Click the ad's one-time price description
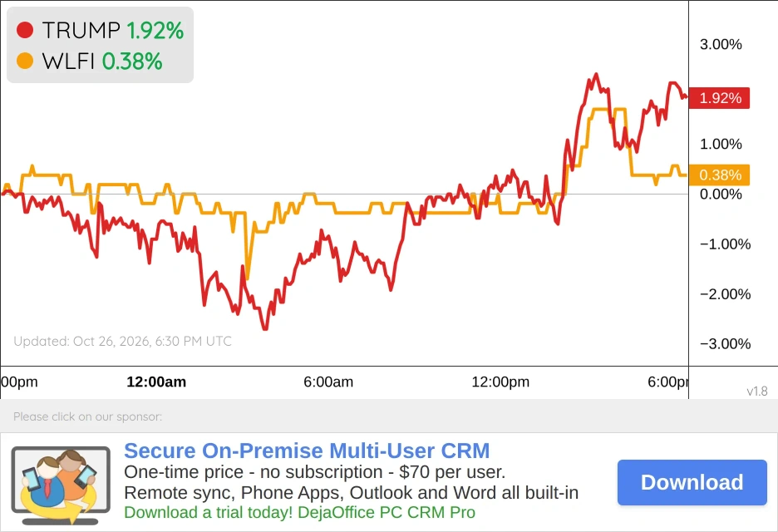Screen dimensions: 778x532 tap(314, 472)
